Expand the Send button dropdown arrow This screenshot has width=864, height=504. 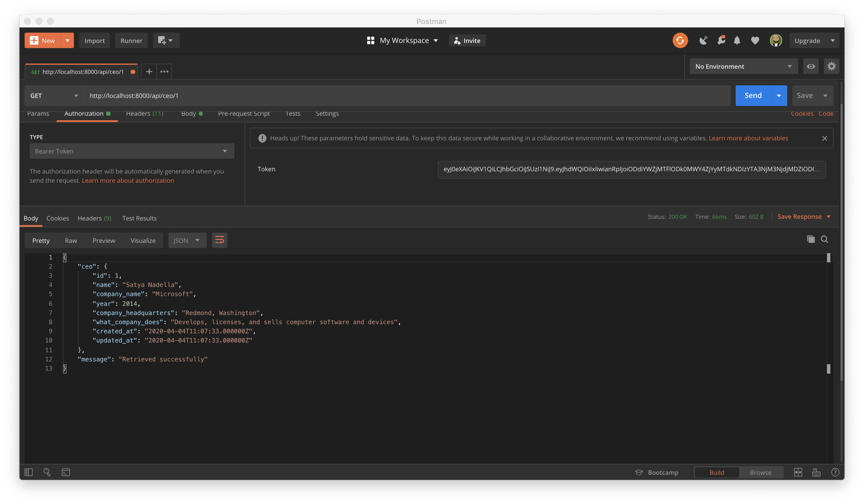[x=779, y=96]
